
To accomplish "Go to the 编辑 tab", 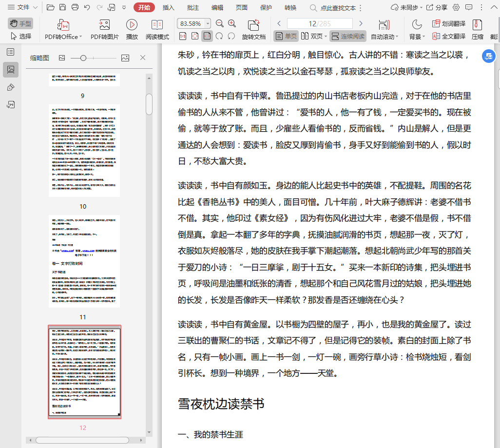I will coord(217,8).
